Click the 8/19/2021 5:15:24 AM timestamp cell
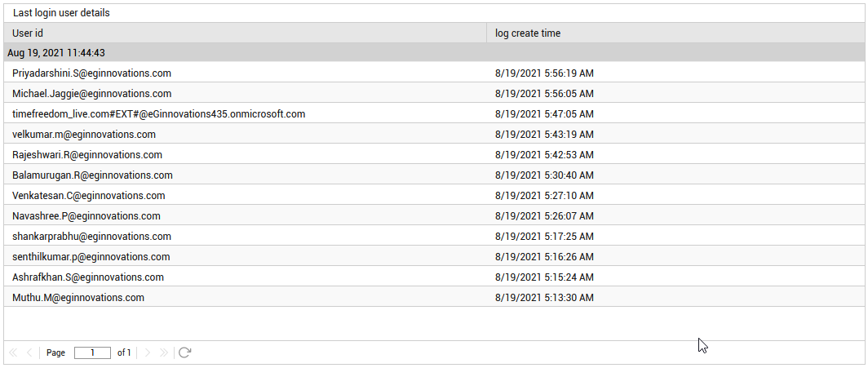 coord(545,277)
